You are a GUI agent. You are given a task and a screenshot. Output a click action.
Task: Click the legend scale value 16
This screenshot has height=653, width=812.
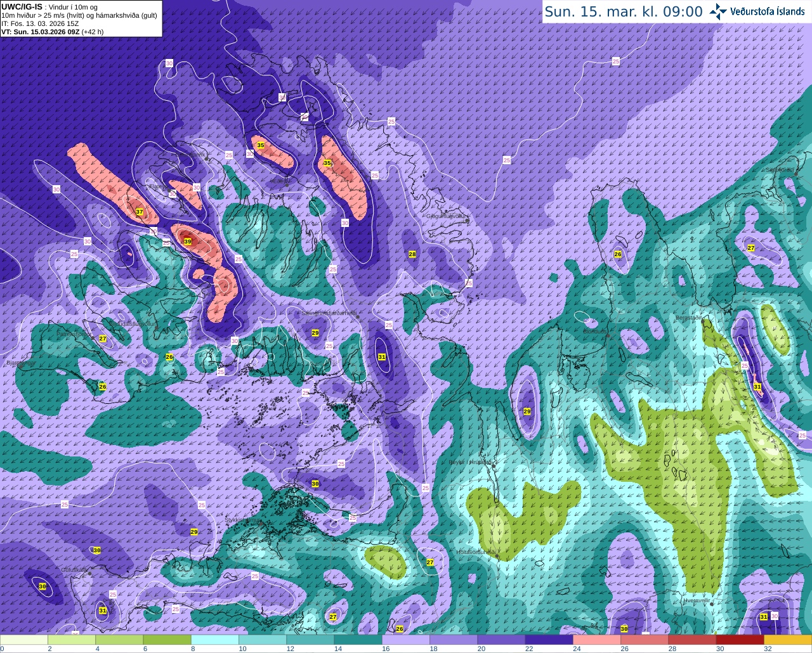point(385,649)
